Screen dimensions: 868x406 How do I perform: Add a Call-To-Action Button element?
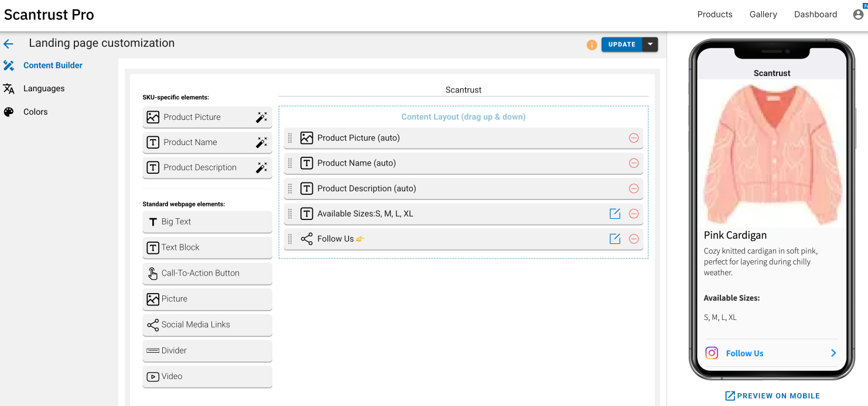point(207,273)
